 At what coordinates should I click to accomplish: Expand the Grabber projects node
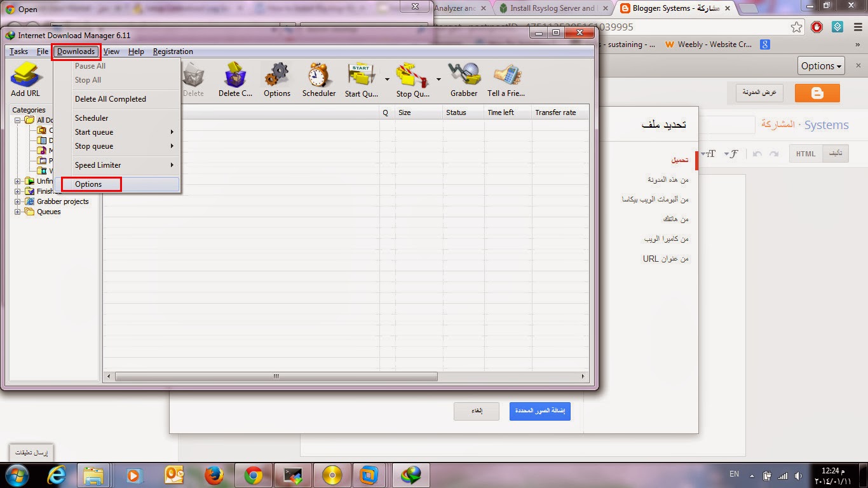(x=18, y=201)
